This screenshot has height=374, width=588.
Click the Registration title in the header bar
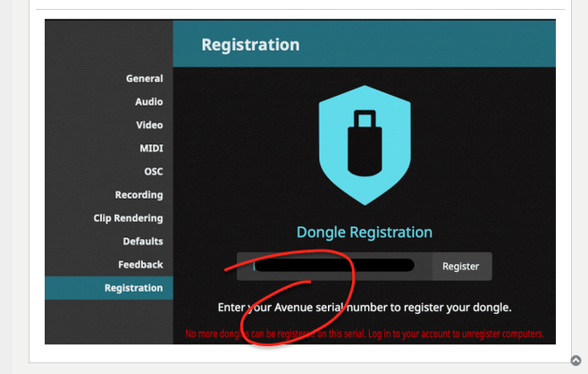click(x=250, y=45)
